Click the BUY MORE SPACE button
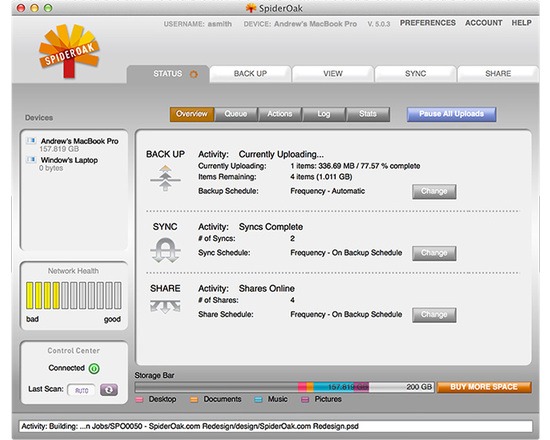This screenshot has width=550, height=440. (484, 387)
